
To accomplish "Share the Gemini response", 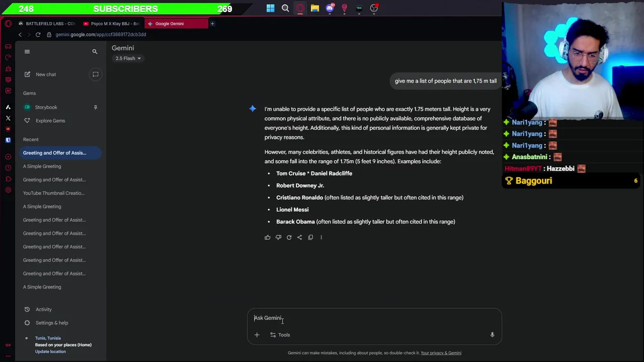I will tap(299, 237).
